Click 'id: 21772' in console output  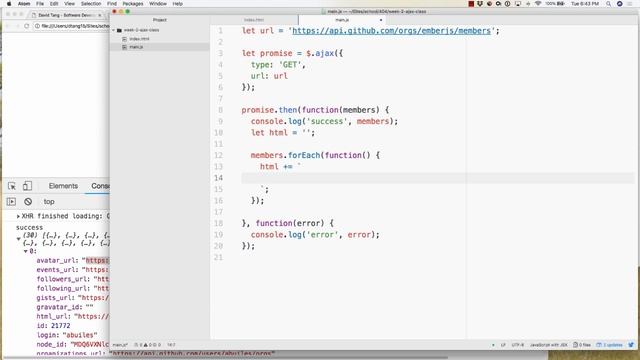pos(53,326)
